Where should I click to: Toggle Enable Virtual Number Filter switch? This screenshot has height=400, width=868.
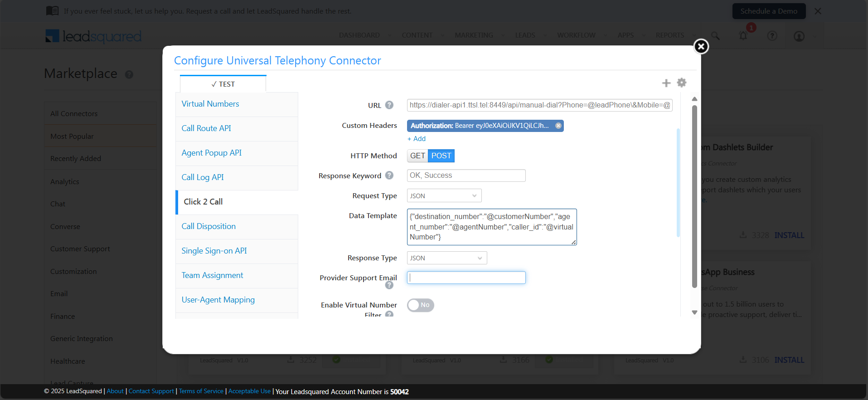[x=420, y=305]
